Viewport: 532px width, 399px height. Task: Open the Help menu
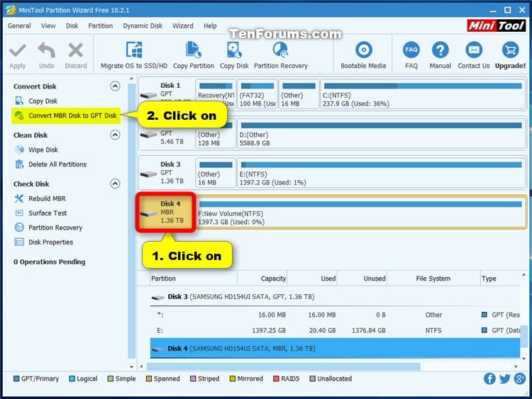pyautogui.click(x=210, y=26)
